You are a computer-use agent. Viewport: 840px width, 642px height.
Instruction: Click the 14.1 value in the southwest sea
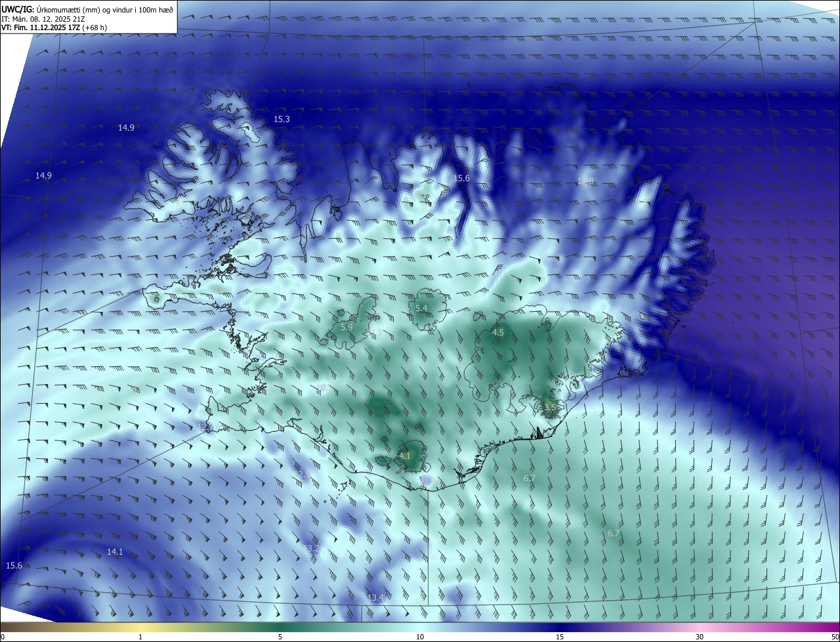(x=115, y=552)
